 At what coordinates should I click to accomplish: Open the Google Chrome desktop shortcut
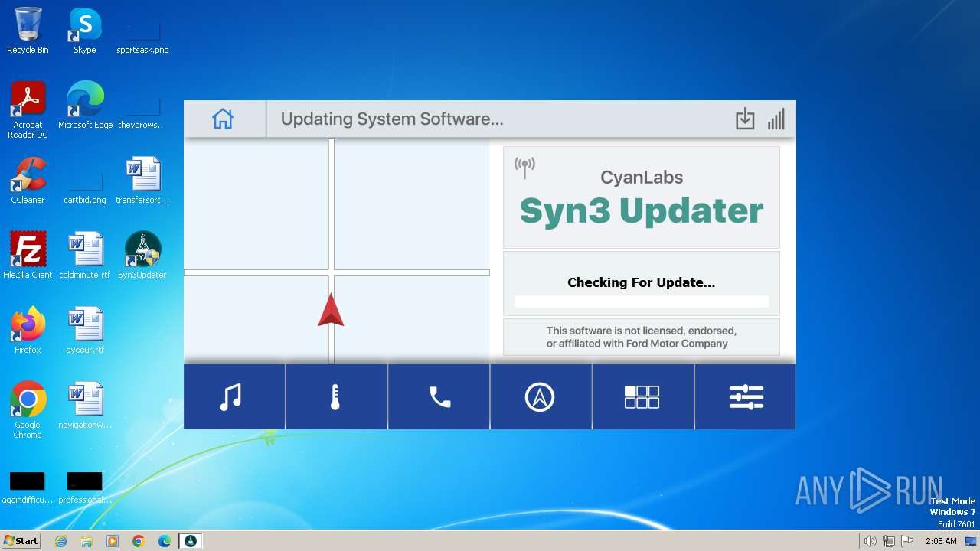pos(28,410)
